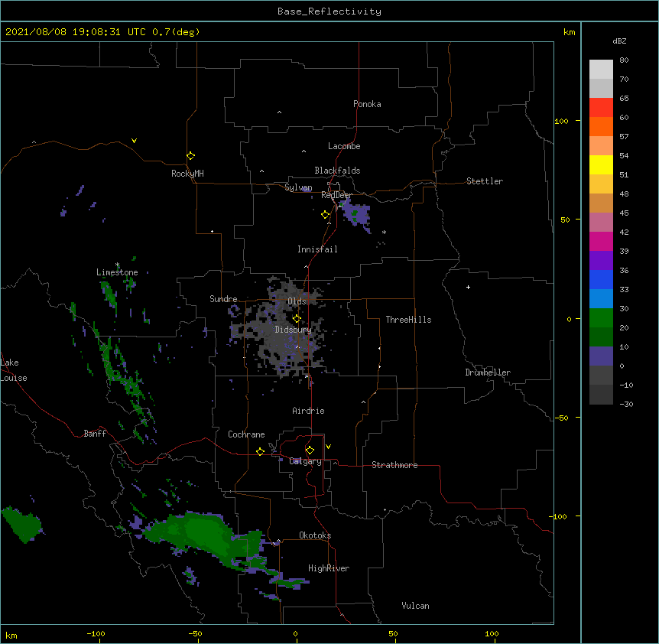Viewport: 659px width, 644px height.
Task: Click the green echo blob at far southwest
Action: click(22, 524)
